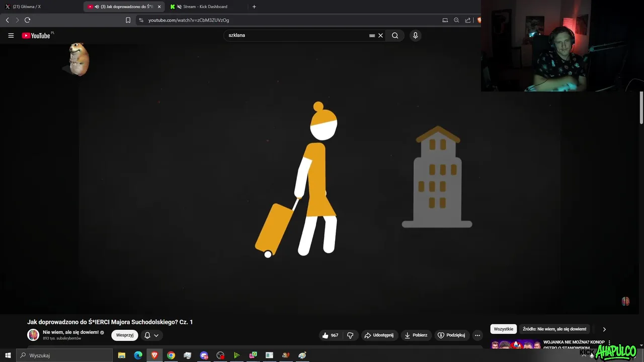Open a new browser tab with plus icon
This screenshot has width=644, height=362.
point(254,7)
